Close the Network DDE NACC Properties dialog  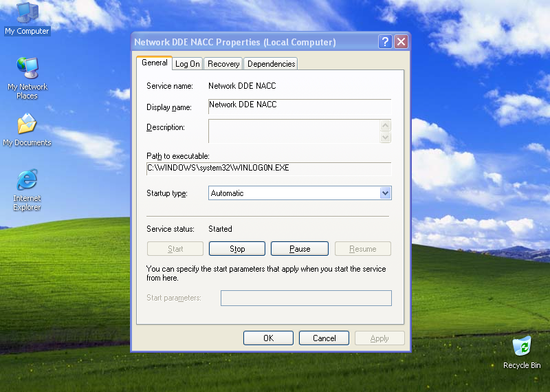[401, 42]
